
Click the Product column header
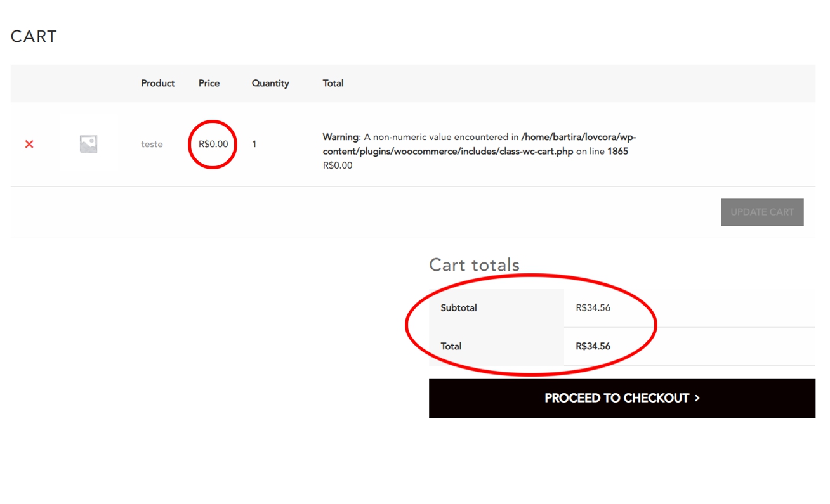pos(158,83)
